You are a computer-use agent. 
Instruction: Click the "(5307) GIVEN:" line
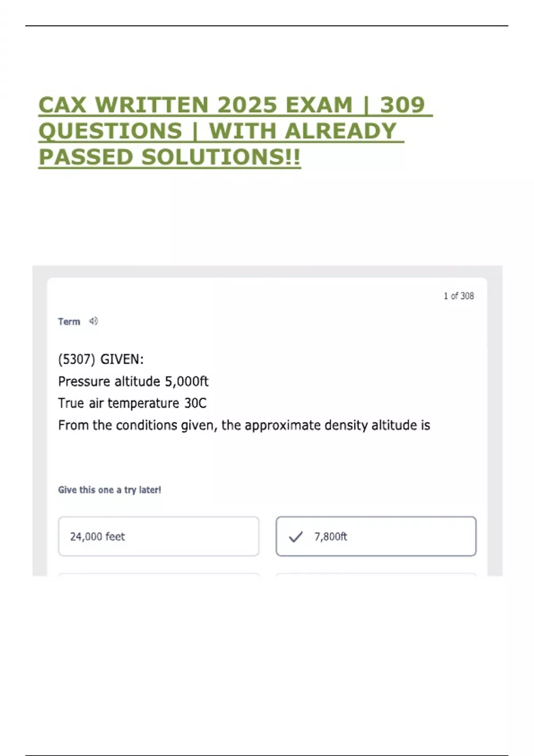[x=101, y=359]
